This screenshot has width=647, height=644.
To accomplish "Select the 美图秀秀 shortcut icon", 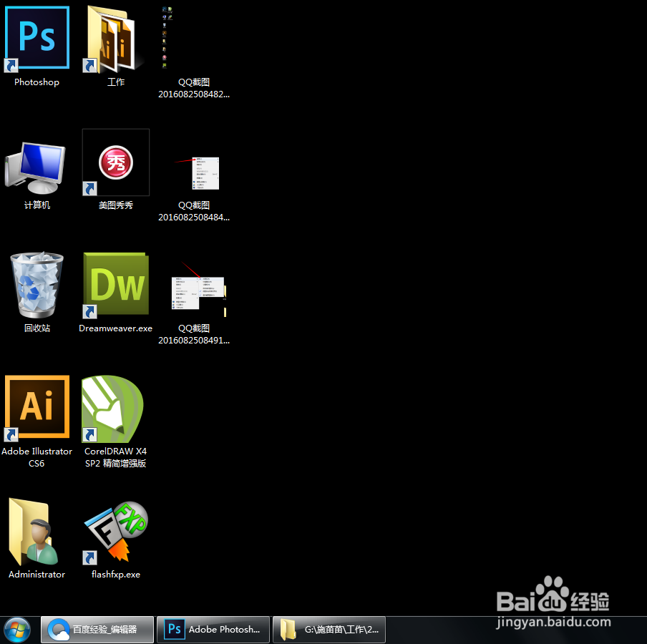I will pyautogui.click(x=116, y=162).
